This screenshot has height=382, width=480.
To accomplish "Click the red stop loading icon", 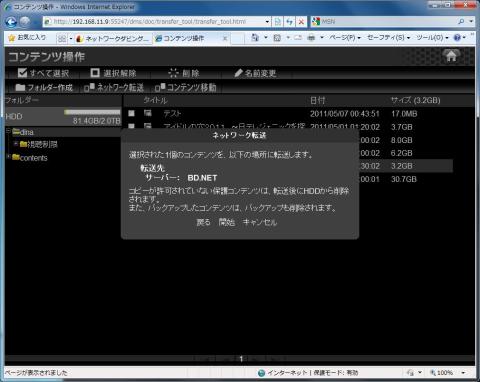I will tap(301, 22).
